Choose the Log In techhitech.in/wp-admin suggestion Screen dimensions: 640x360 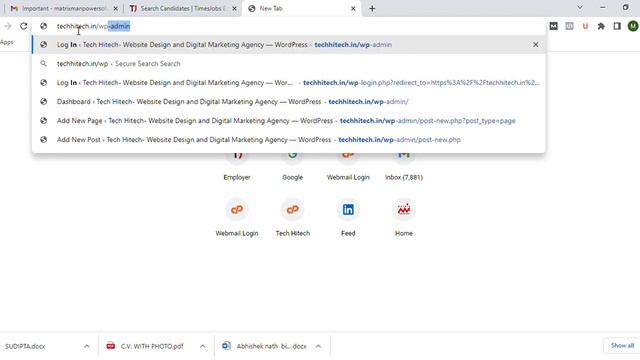click(289, 44)
